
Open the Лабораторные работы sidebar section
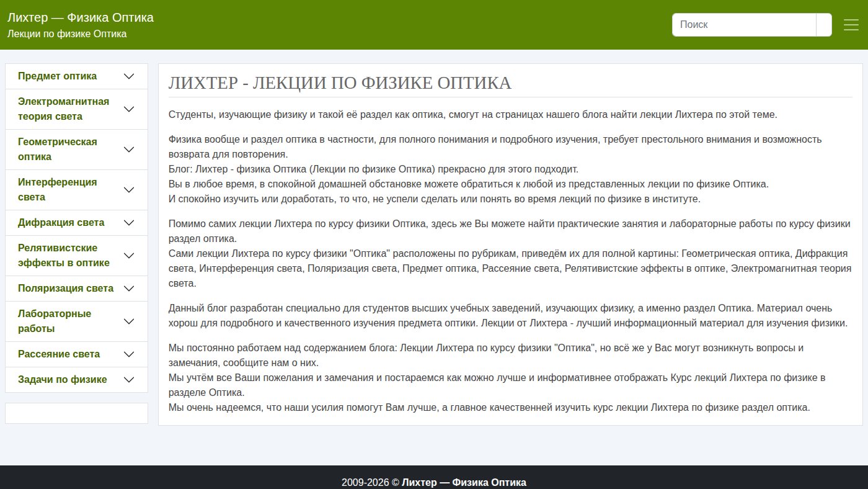[76, 321]
